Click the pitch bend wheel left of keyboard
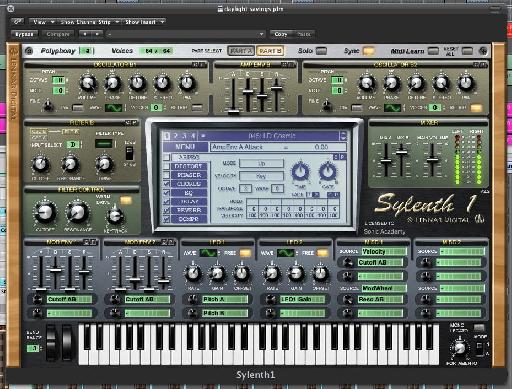512x389 pixels. (52, 342)
